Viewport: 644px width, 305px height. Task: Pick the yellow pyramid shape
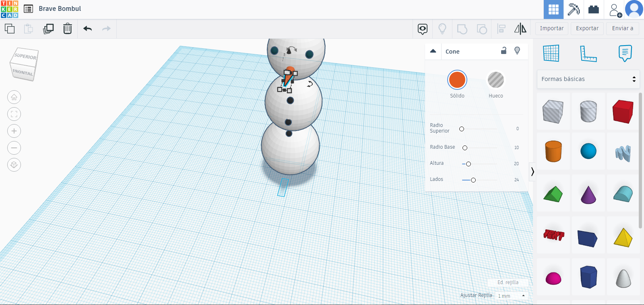623,237
